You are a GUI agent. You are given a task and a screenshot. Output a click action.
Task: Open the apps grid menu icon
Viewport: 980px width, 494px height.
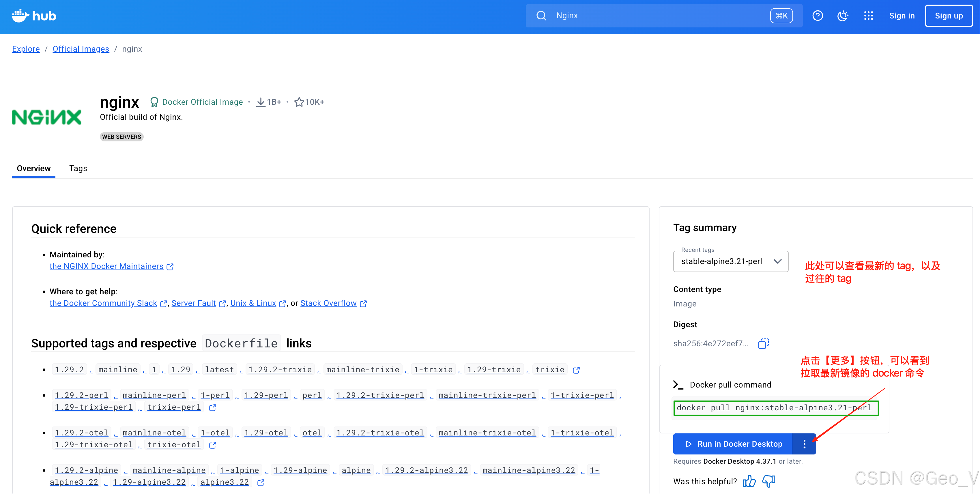868,16
